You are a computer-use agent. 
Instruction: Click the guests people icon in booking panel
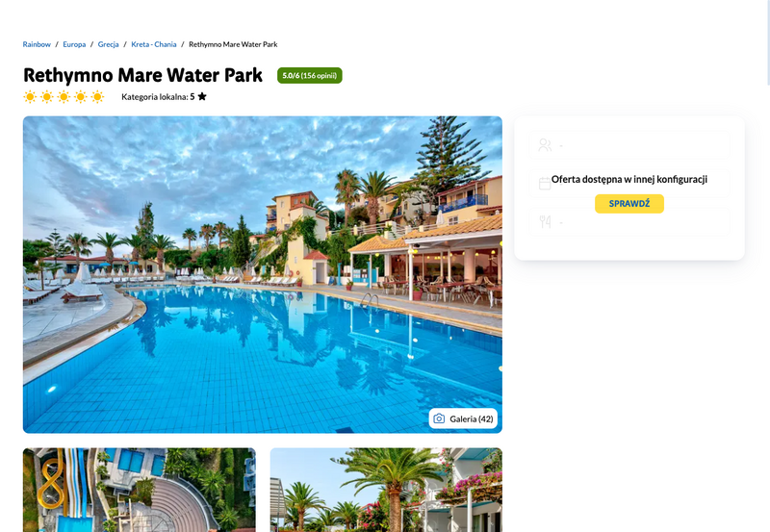coord(545,144)
